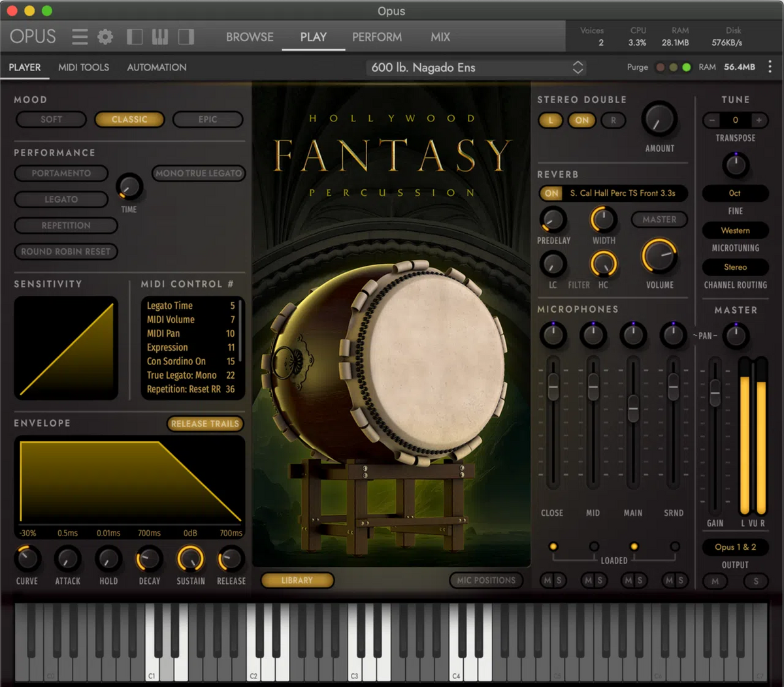The width and height of the screenshot is (784, 687).
Task: Toggle the left browser panel icon
Action: [134, 37]
